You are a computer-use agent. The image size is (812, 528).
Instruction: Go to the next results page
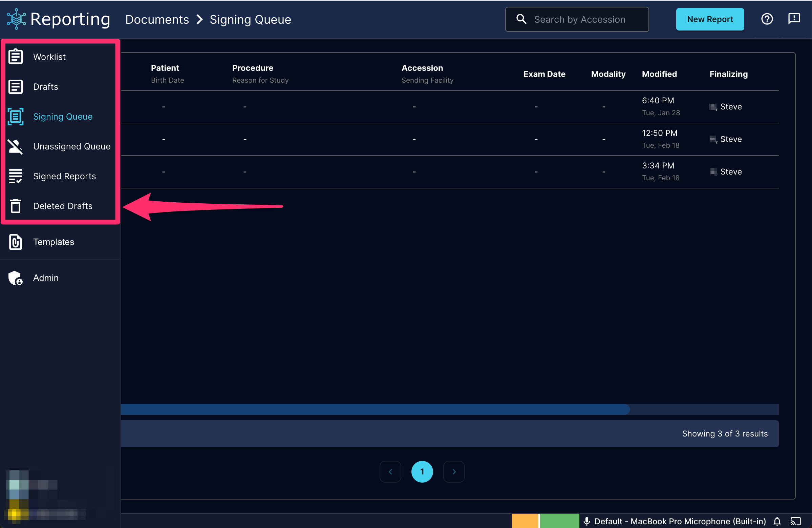(x=454, y=472)
